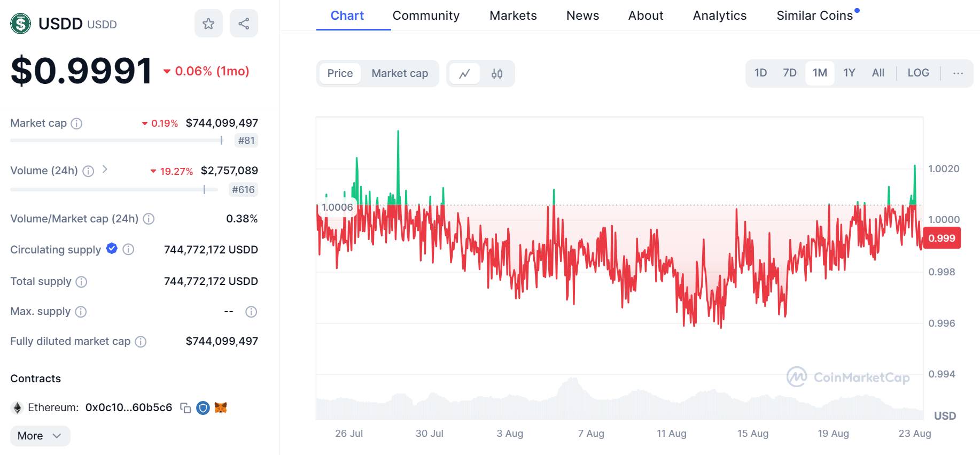Set chart range to 1Y
980x455 pixels.
click(849, 73)
